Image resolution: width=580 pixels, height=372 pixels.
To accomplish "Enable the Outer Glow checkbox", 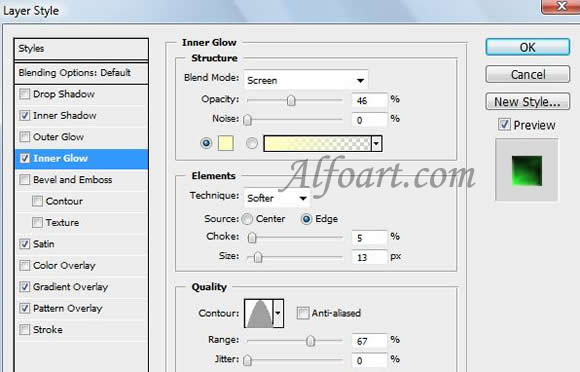I will tap(24, 137).
